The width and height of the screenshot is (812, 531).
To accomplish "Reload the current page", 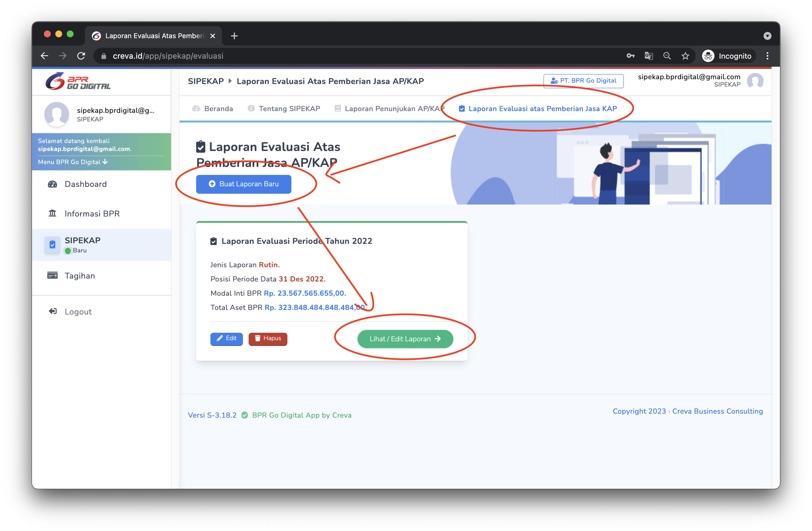I will [x=81, y=56].
